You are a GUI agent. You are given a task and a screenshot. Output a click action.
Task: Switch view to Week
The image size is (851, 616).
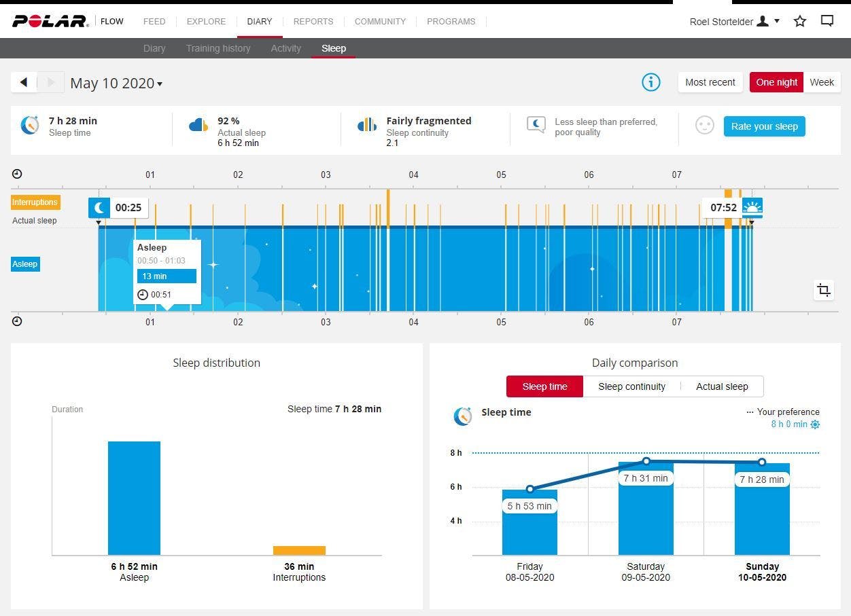822,82
